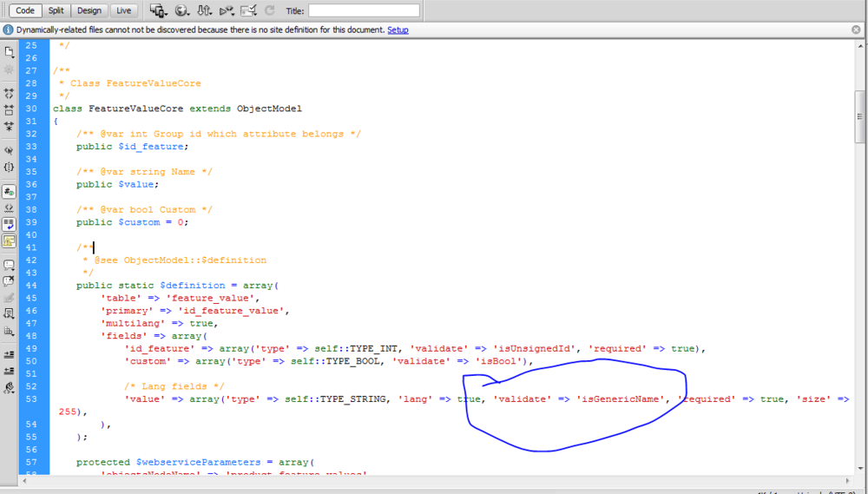868x494 pixels.
Task: Click the 'id_feature_value' string on line 46
Action: 231,311
